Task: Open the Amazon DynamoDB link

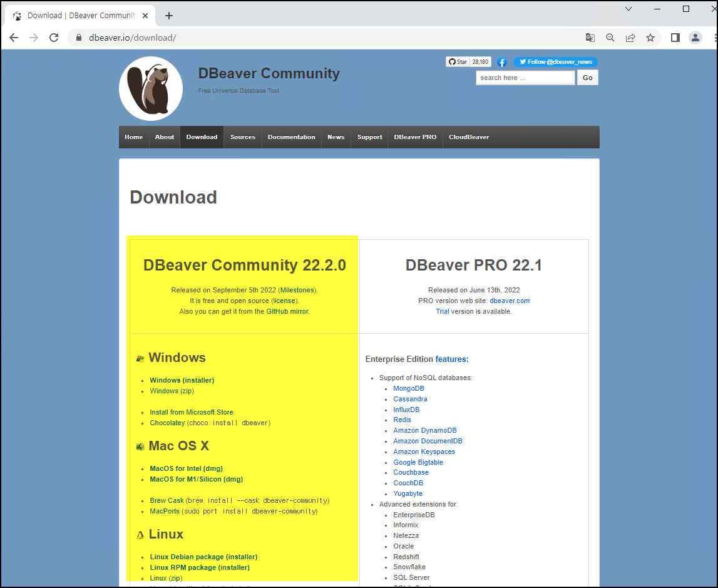Action: click(425, 430)
